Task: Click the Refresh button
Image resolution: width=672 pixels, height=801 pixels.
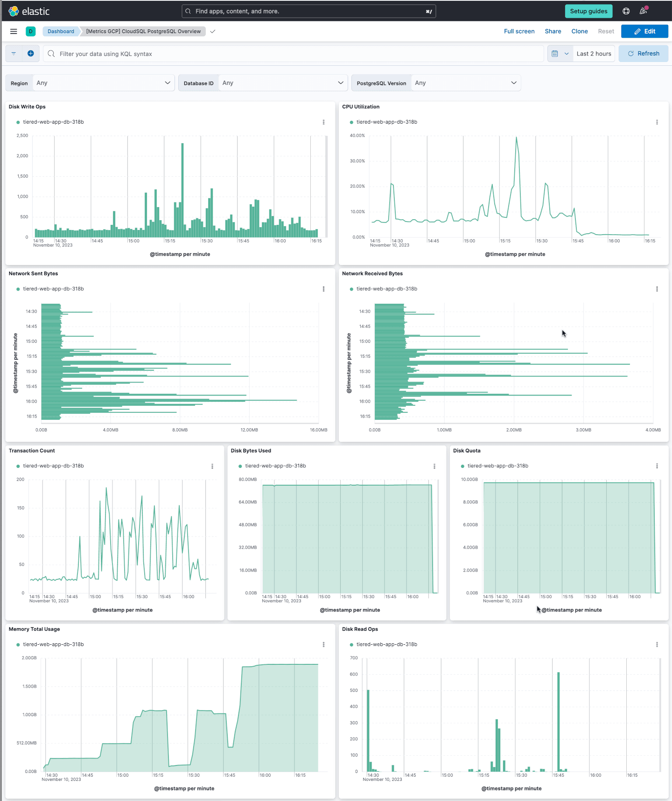Action: coord(644,54)
